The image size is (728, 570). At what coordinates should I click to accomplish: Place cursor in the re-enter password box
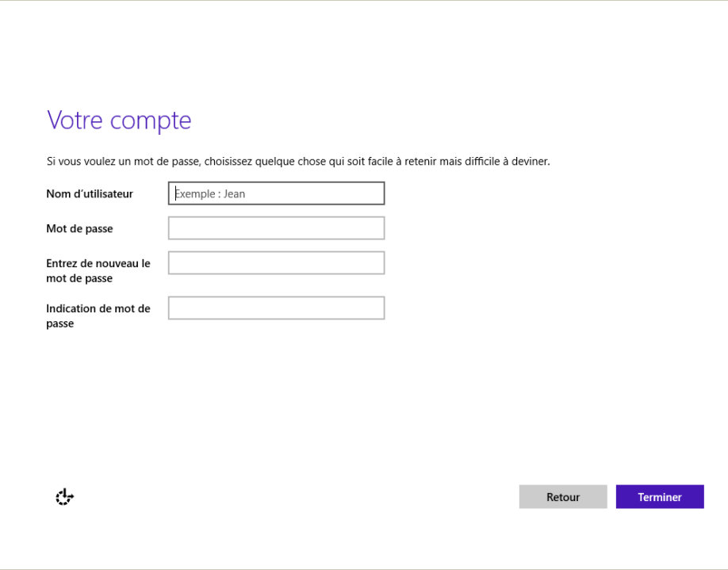[x=276, y=263]
